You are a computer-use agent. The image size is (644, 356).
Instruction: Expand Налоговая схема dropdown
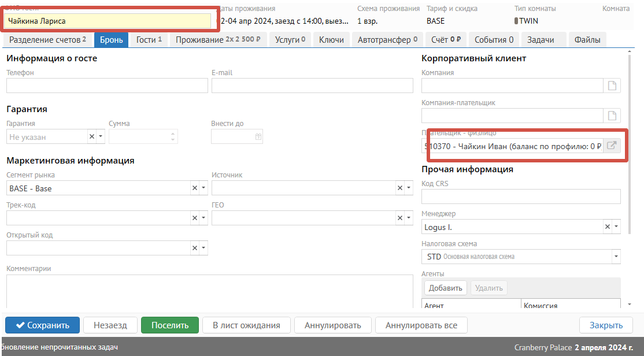point(616,257)
